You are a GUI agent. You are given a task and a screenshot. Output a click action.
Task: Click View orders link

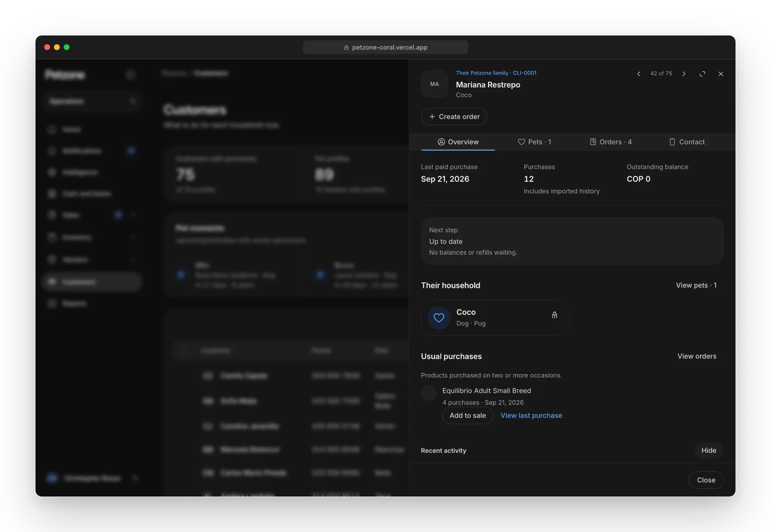tap(697, 356)
